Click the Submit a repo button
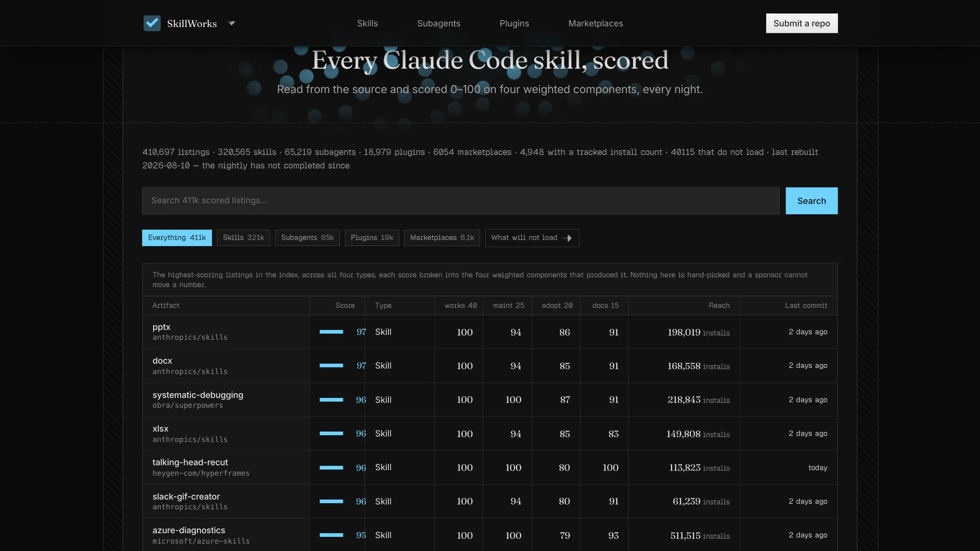This screenshot has width=980, height=551. [802, 23]
